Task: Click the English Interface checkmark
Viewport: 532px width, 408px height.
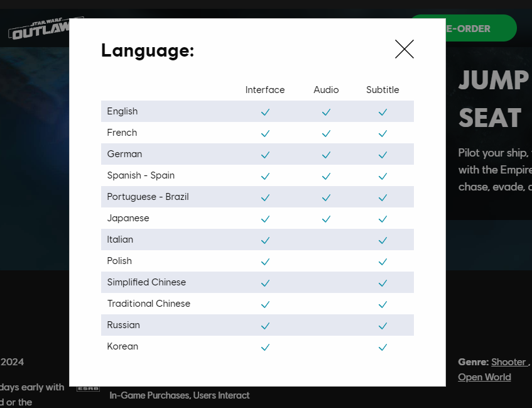Action: coord(265,112)
